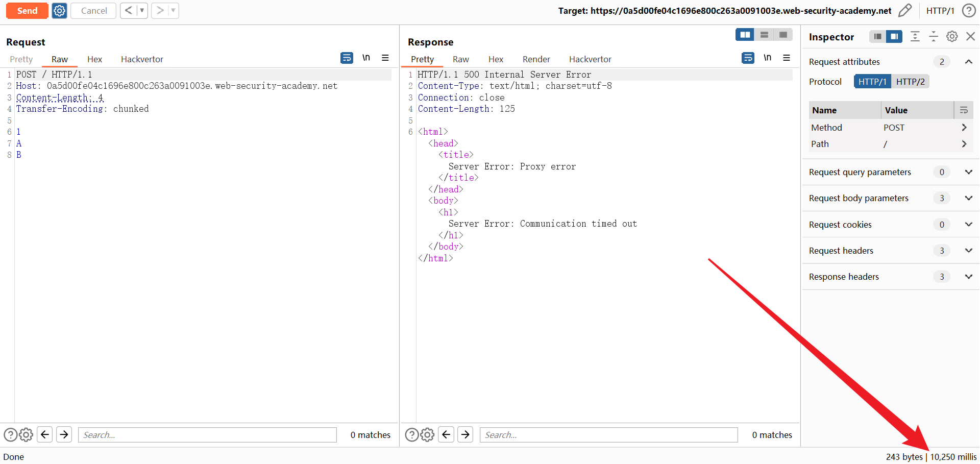This screenshot has width=980, height=464.
Task: Edit target with the pencil icon
Action: coord(905,11)
